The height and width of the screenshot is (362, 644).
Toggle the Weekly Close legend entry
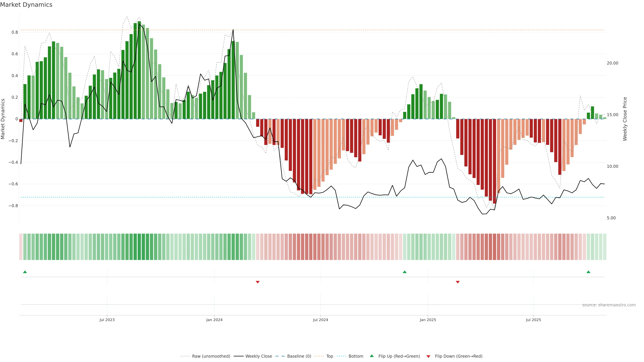tap(258, 356)
